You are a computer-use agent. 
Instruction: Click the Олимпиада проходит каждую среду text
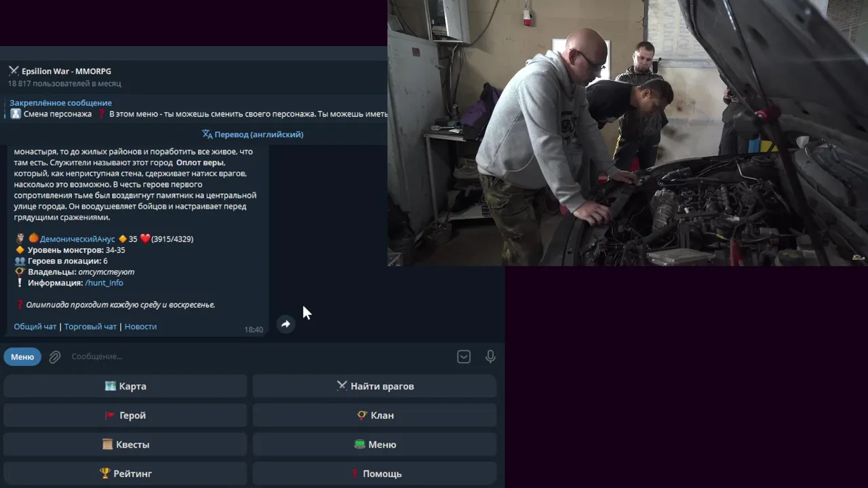pyautogui.click(x=120, y=305)
